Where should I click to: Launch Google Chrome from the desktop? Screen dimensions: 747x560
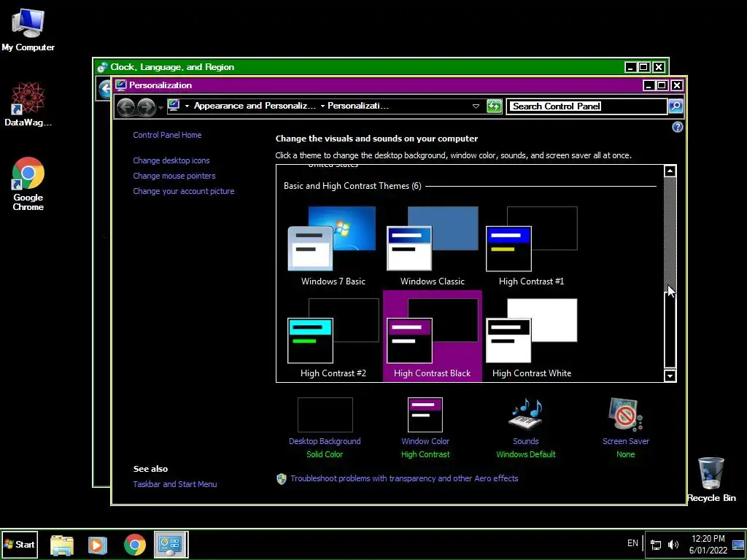pyautogui.click(x=28, y=184)
